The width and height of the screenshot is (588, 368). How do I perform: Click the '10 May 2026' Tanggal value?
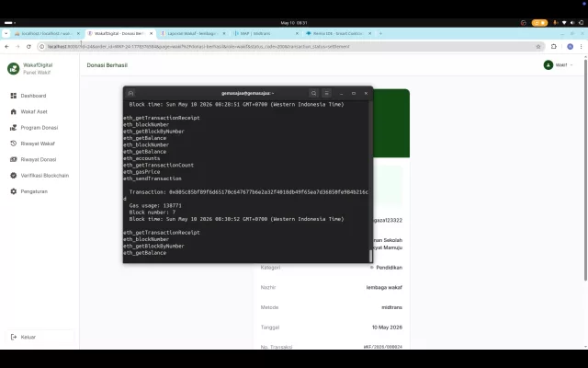pos(387,328)
